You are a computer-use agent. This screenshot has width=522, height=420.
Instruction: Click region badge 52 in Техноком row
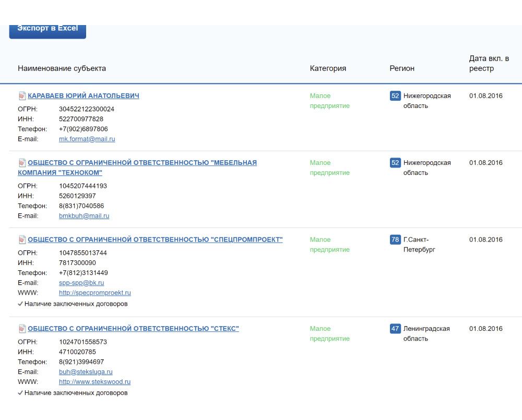coord(395,163)
